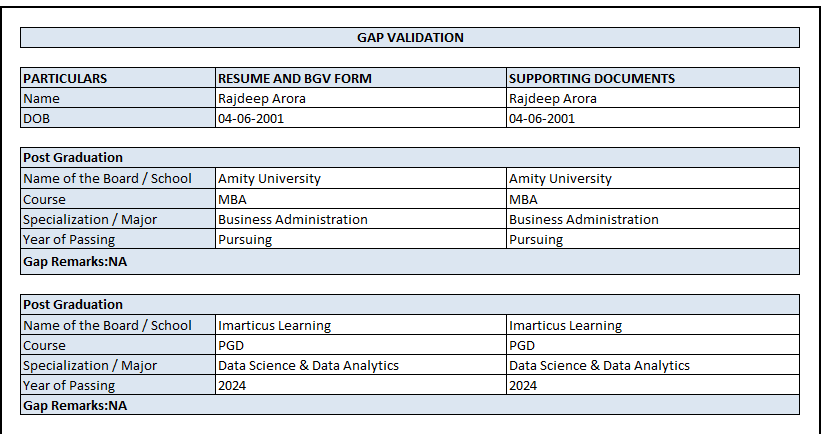Click the Gap Remarks row below 2024
Viewport: 827px width, 434px height.
coord(410,405)
